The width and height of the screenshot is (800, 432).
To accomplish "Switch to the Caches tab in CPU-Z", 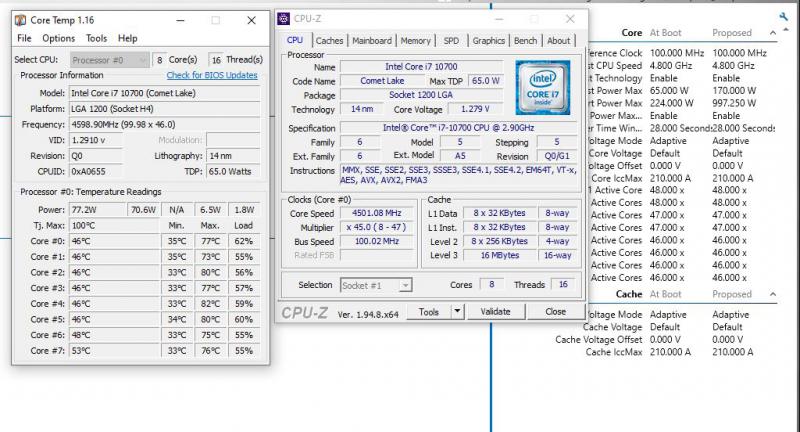I will pyautogui.click(x=329, y=41).
